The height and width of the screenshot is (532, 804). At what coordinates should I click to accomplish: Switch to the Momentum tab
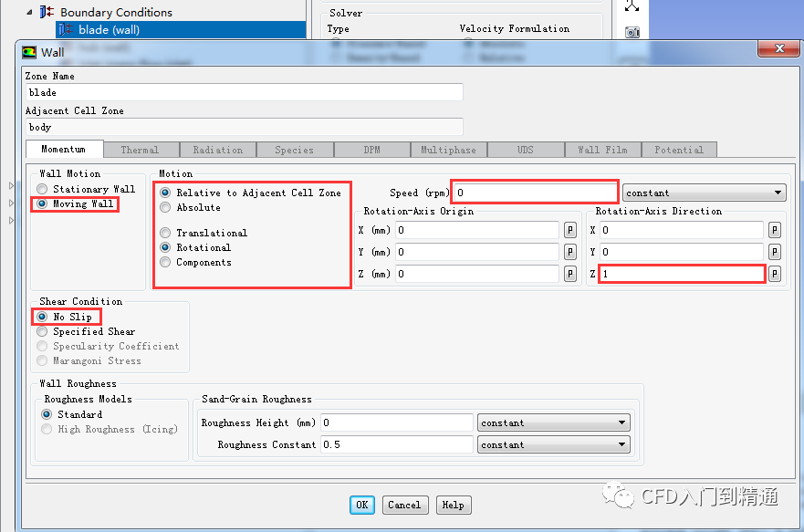click(x=65, y=149)
